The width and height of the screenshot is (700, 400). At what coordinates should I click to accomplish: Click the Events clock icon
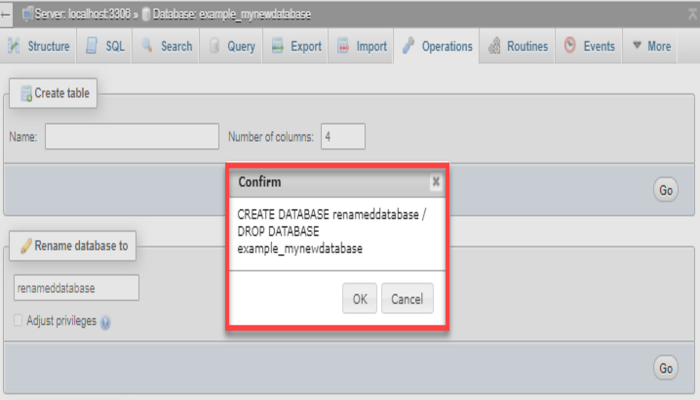click(x=570, y=46)
